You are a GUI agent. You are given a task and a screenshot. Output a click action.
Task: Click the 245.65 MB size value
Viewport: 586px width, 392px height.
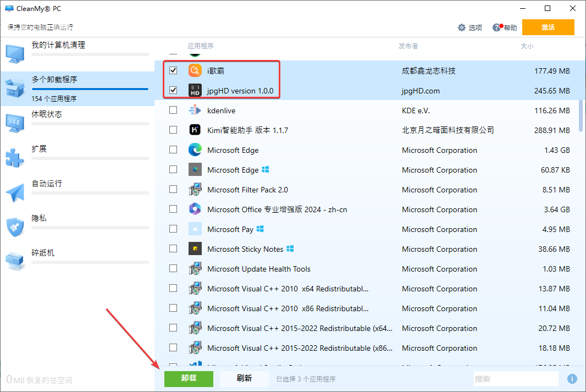point(551,91)
